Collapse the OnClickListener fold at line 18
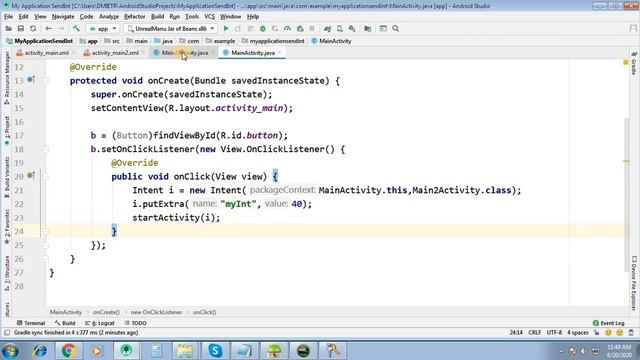Image resolution: width=640 pixels, height=360 pixels. coord(45,149)
